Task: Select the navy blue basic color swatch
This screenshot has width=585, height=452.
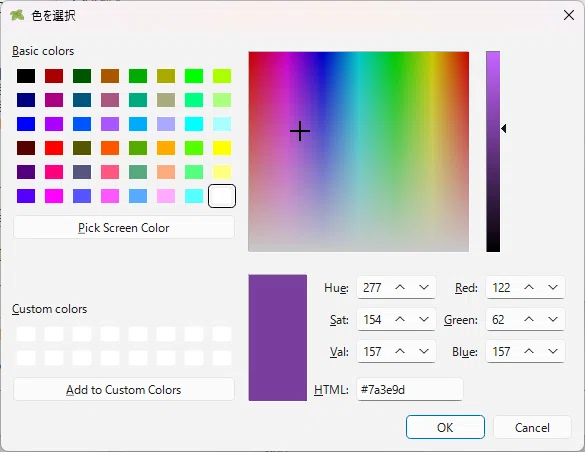Action: (x=26, y=100)
